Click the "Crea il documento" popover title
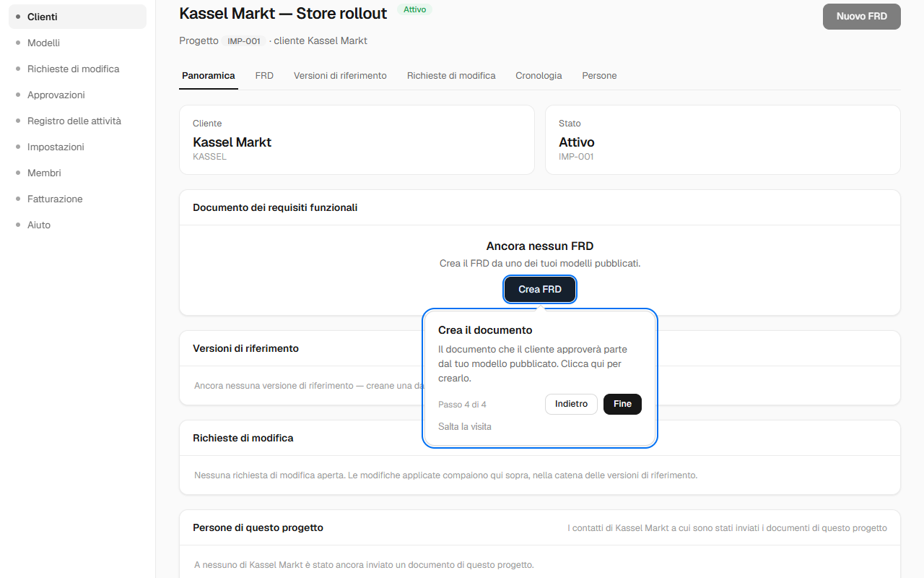The image size is (924, 578). point(485,330)
